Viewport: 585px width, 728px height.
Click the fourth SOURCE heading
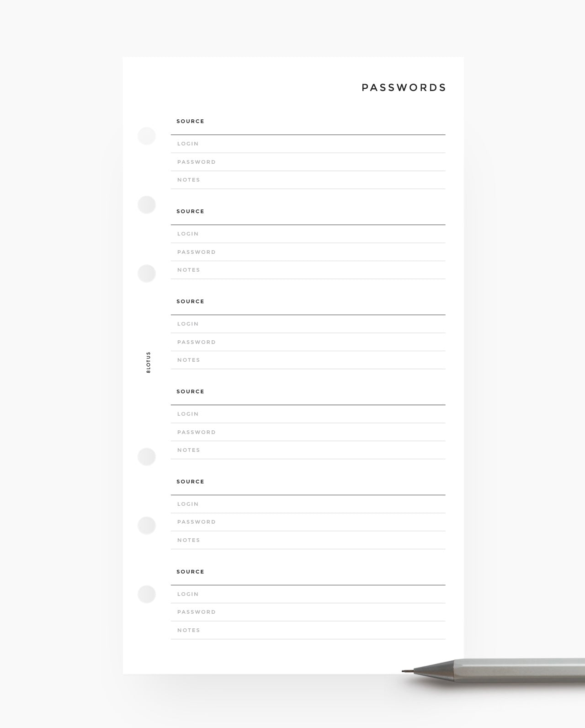pyautogui.click(x=190, y=391)
